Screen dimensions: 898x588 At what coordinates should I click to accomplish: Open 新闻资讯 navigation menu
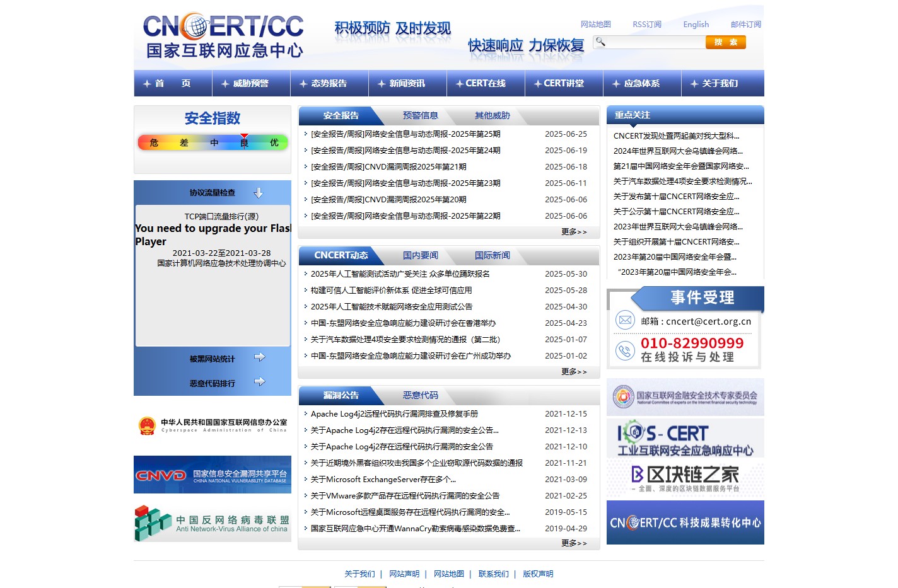coord(407,83)
